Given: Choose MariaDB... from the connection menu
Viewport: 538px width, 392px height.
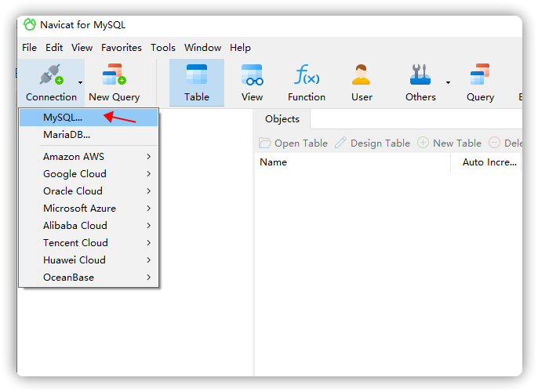Looking at the screenshot, I should pos(67,135).
